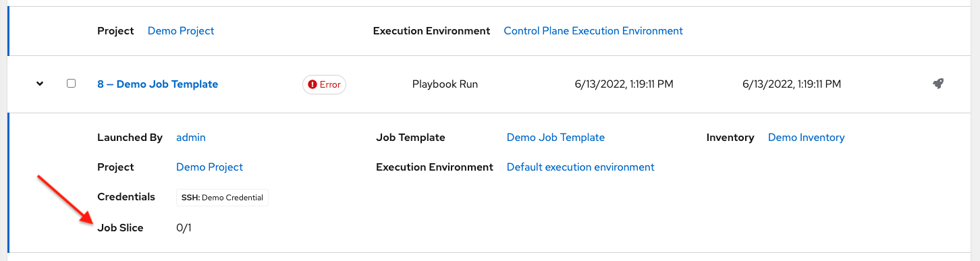Open Demo Job Template under Job Template field
Screen dimensions: 980x261
coord(555,137)
